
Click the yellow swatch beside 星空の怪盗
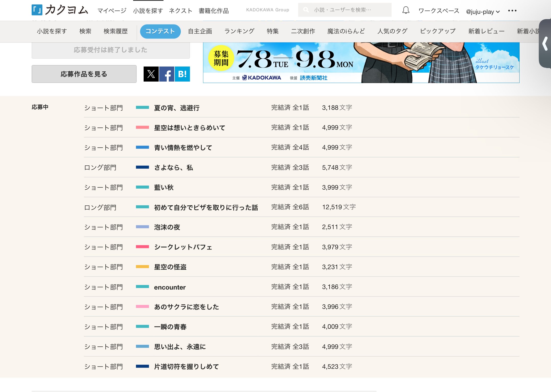[x=142, y=267]
